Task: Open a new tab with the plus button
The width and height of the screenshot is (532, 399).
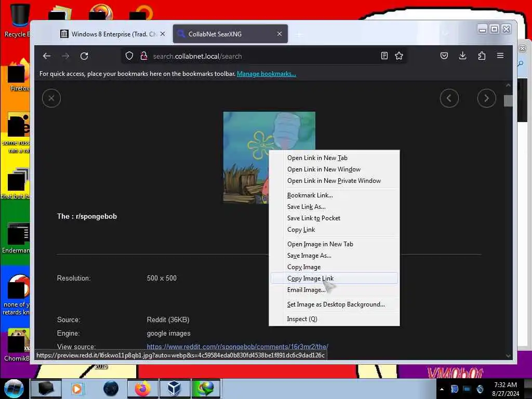Action: (x=299, y=34)
